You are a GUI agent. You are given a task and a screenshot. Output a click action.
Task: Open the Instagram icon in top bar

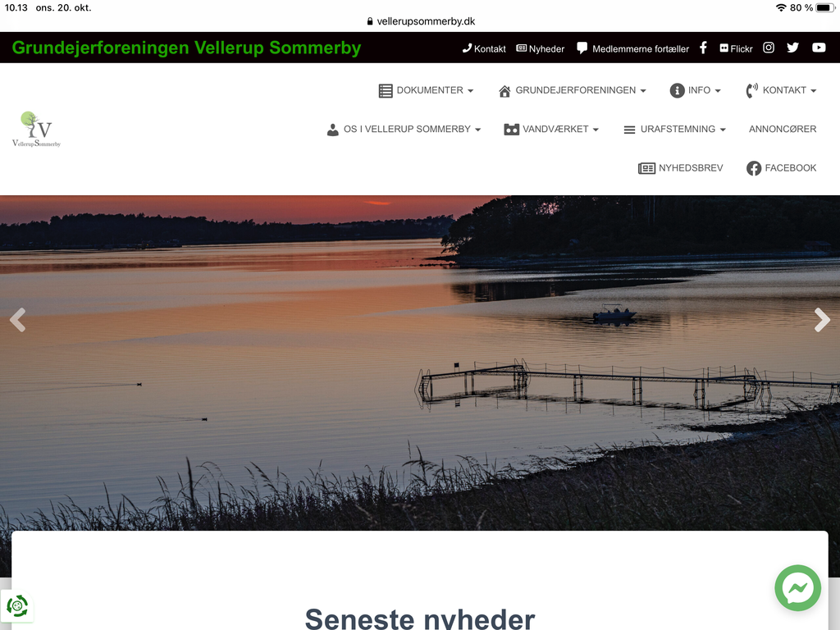click(x=768, y=48)
